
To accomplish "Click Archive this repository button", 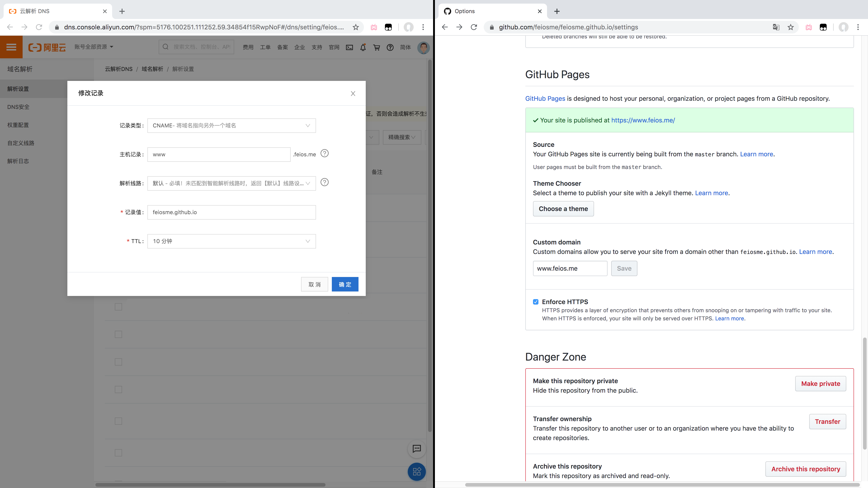I will (806, 469).
